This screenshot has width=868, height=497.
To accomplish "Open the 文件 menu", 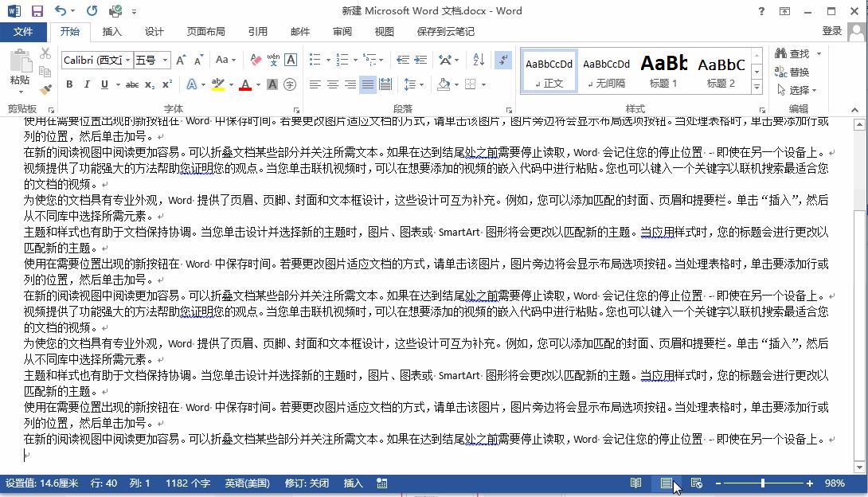I will [x=24, y=32].
